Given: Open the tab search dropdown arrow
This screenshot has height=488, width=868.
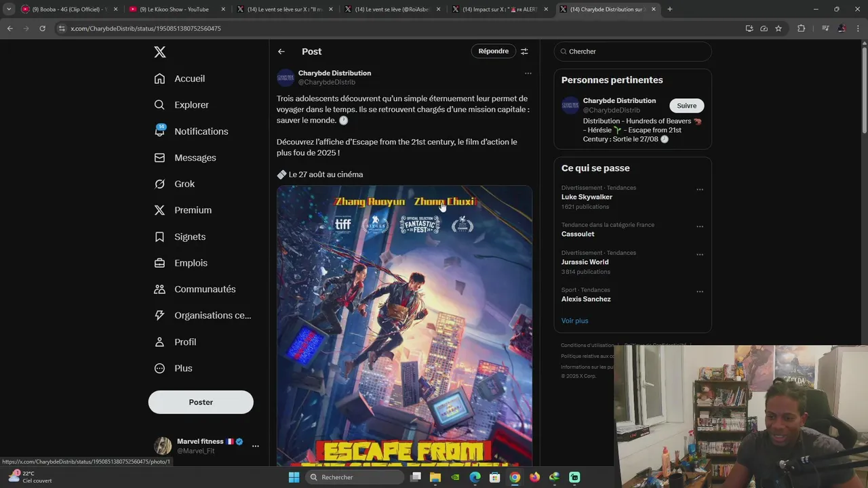Looking at the screenshot, I should coord(9,9).
